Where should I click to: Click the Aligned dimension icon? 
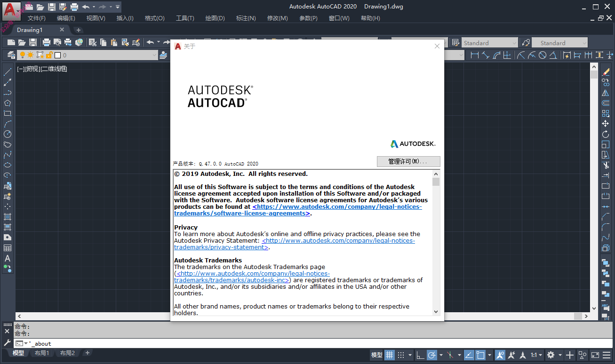(x=486, y=55)
